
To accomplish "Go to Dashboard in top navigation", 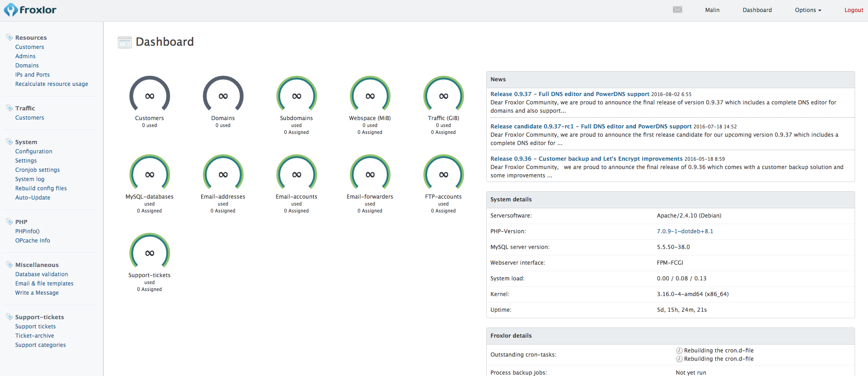I will 757,10.
